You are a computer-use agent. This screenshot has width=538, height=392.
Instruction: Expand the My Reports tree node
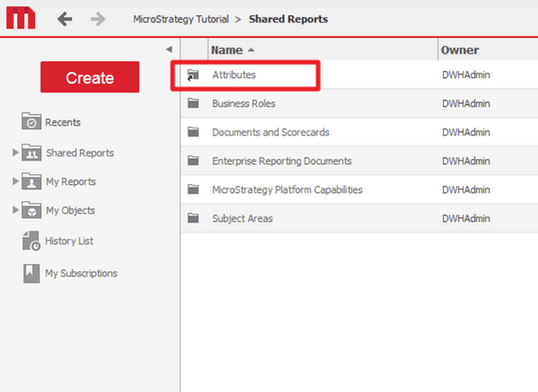pyautogui.click(x=15, y=181)
